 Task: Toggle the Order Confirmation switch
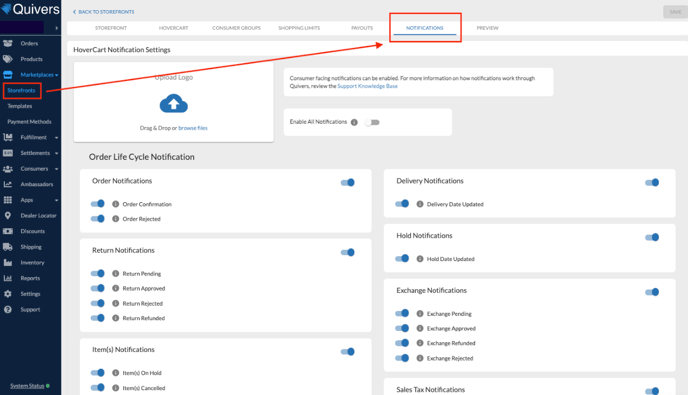97,204
